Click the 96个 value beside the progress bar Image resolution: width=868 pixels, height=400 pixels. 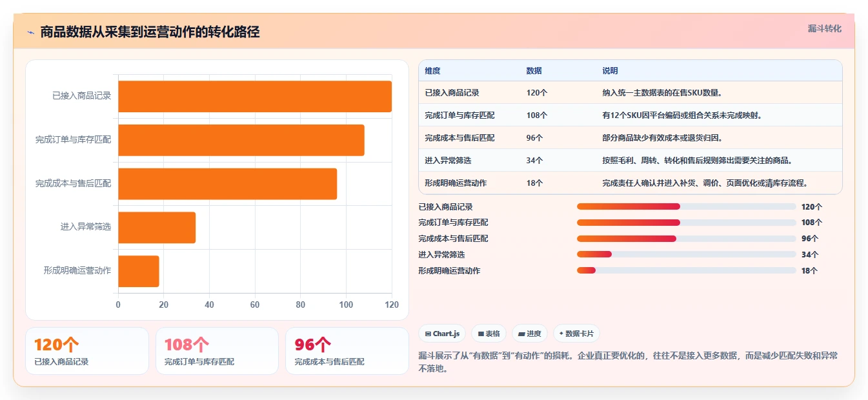[x=810, y=239]
